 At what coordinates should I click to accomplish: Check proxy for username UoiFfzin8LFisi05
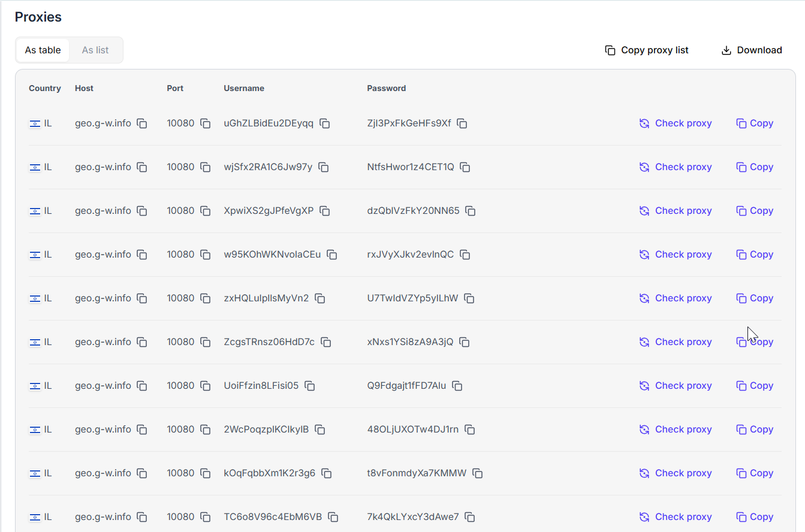[676, 386]
